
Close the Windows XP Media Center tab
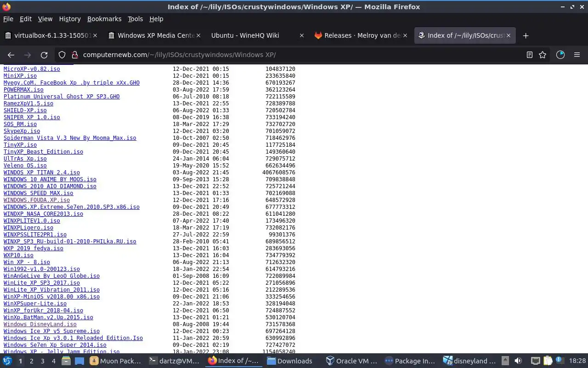(198, 35)
